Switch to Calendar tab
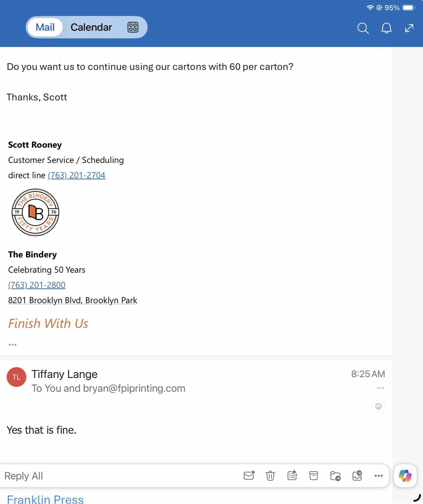Screen dimensions: 423x504 [x=91, y=27]
